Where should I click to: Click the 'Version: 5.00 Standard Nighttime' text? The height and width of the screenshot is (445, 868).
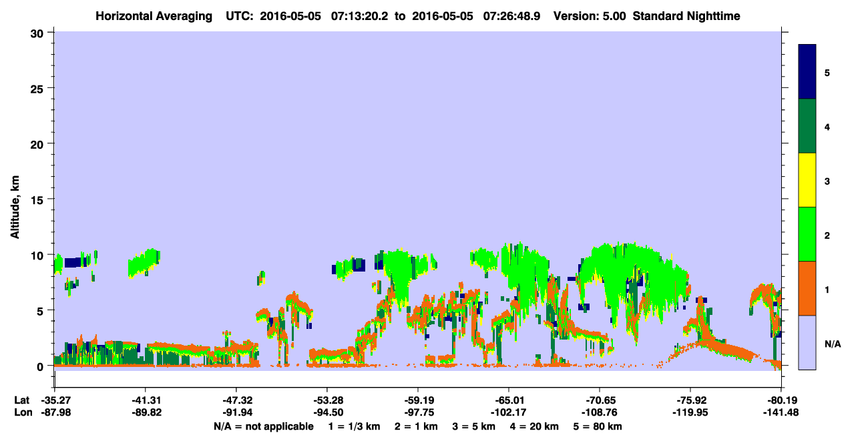pyautogui.click(x=646, y=15)
